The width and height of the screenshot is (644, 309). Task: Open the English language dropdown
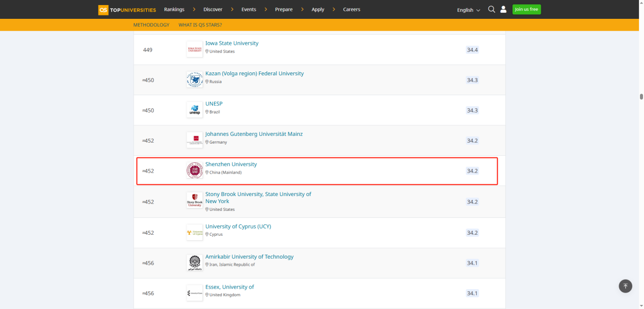pos(468,10)
